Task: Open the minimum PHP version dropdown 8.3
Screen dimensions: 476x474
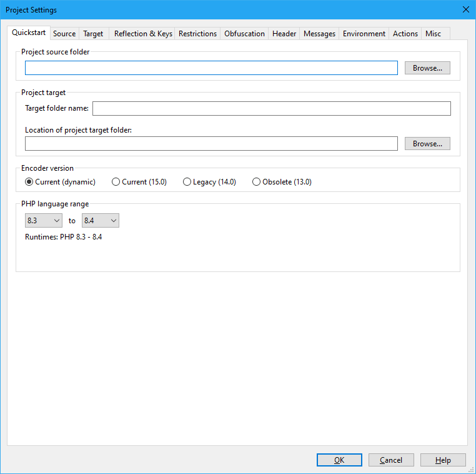Action: [43, 221]
